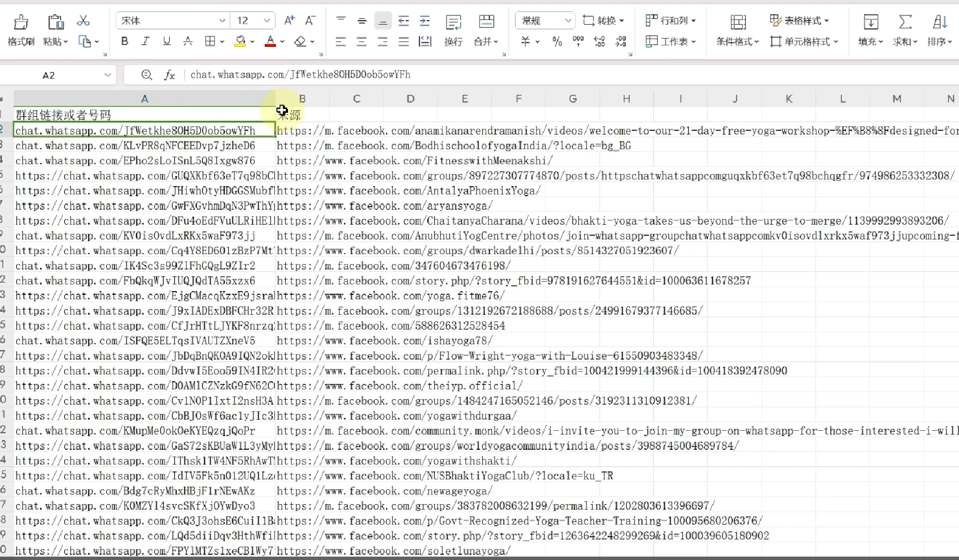Viewport: 959px width, 560px height.
Task: Click the Paste (粘贴) clipboard icon
Action: point(55,22)
